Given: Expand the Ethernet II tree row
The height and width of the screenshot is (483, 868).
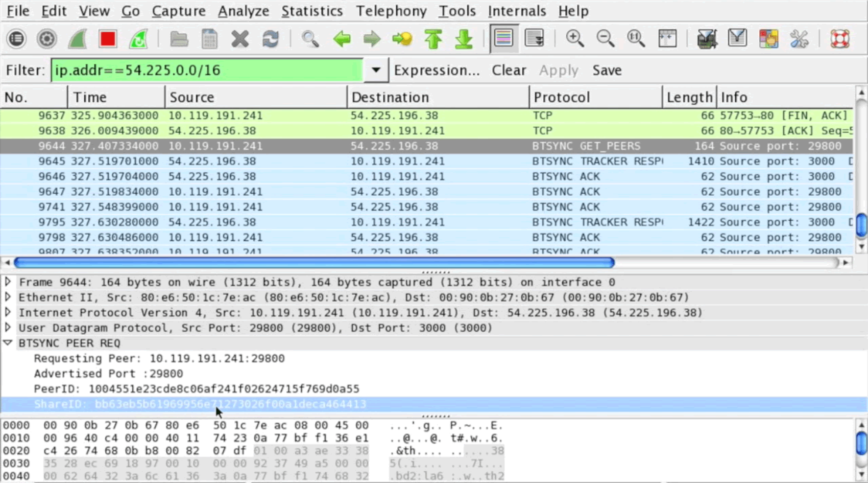Looking at the screenshot, I should coord(8,297).
